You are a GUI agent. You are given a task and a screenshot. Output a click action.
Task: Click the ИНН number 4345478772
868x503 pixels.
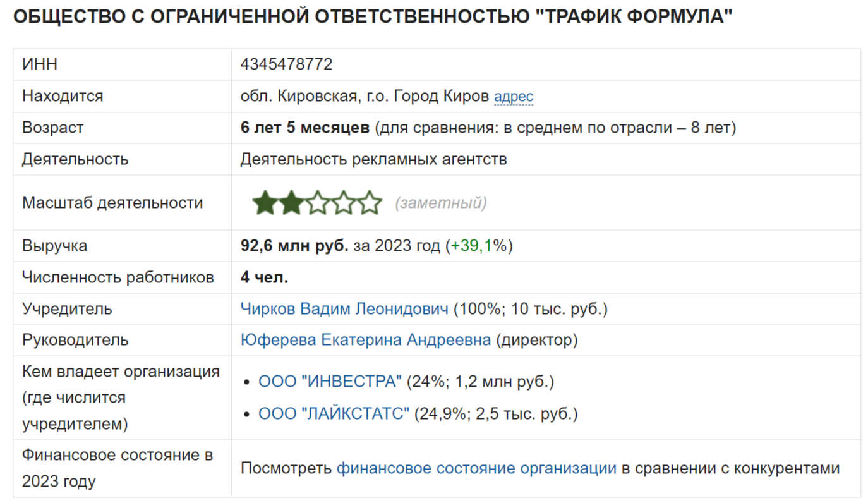point(286,64)
